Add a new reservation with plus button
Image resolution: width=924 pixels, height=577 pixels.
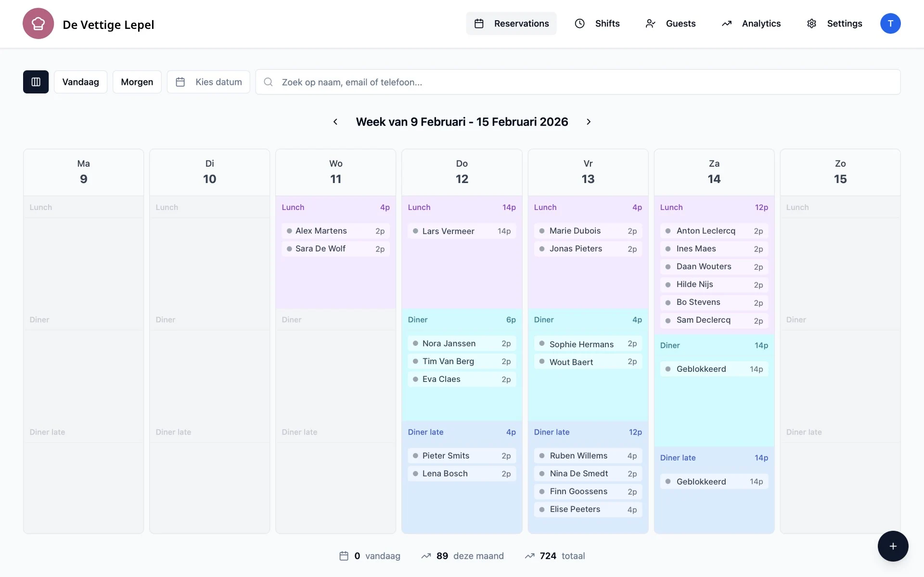coord(893,546)
